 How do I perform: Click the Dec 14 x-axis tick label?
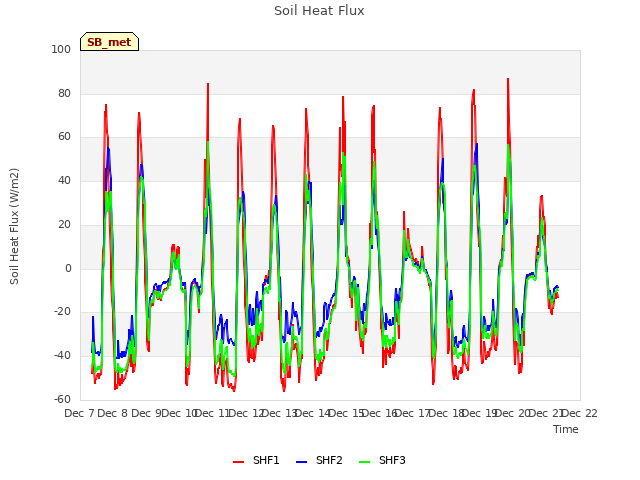313,413
